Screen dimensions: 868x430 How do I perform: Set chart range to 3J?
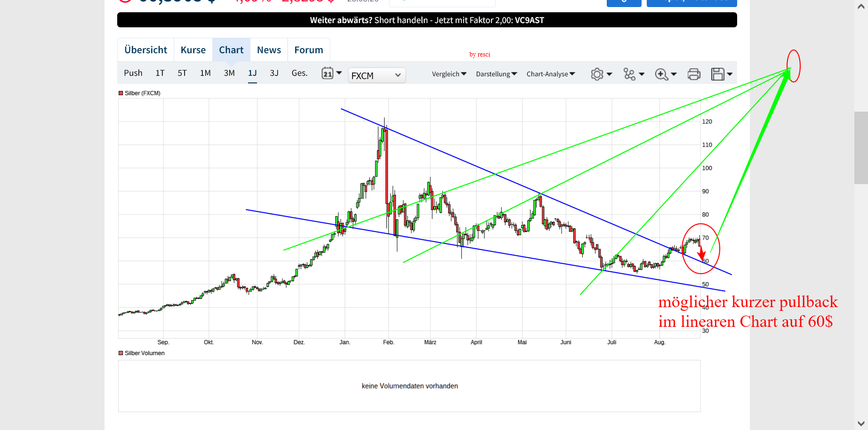click(x=274, y=73)
